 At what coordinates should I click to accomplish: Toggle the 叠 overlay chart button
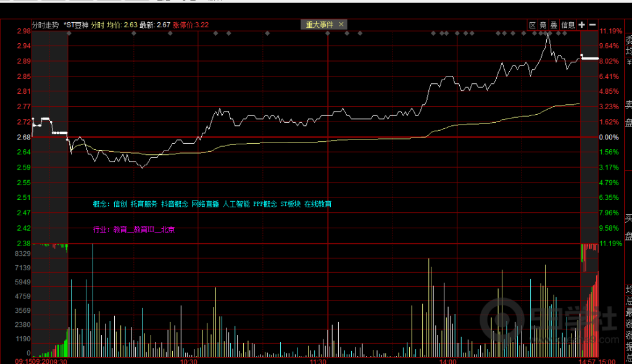click(554, 25)
